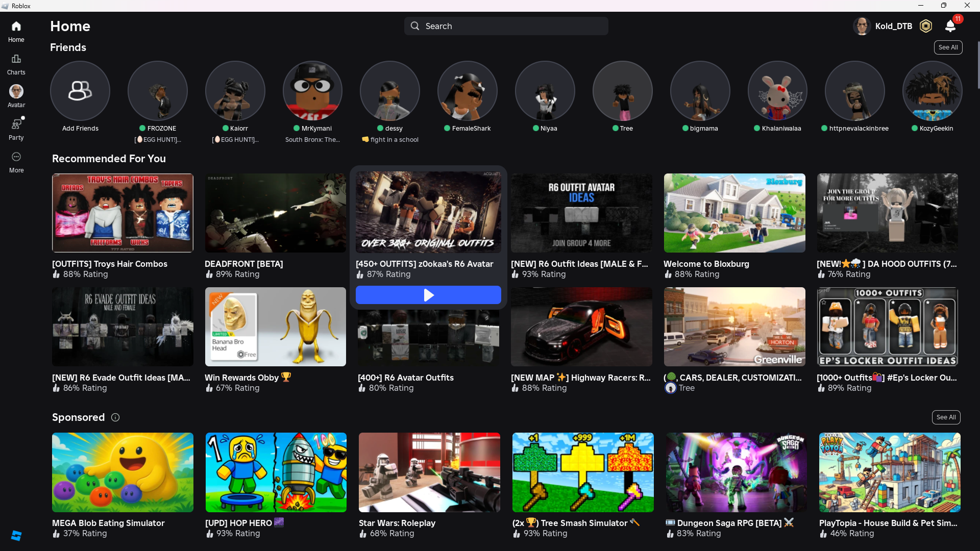Viewport: 980px width, 551px height.
Task: Open Kaiorr's friend avatar
Action: pyautogui.click(x=235, y=91)
